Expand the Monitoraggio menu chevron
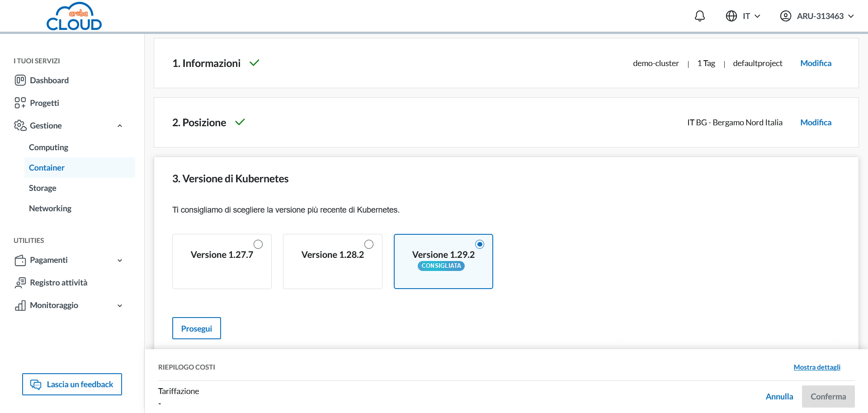Viewport: 868px width, 413px height. click(x=120, y=306)
